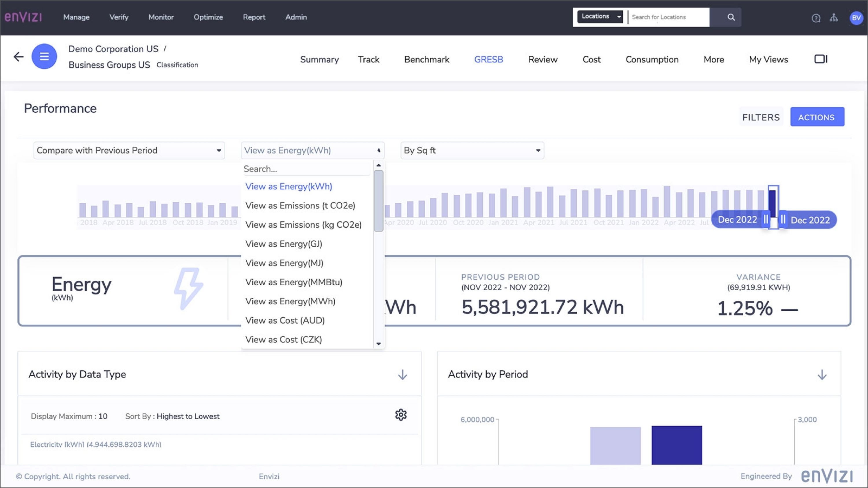Switch to the Review tab

[543, 60]
